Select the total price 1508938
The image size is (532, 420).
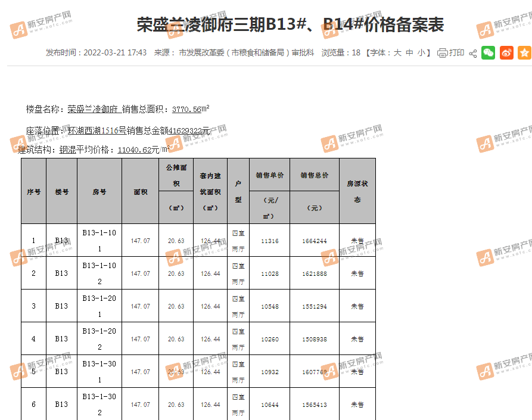[x=315, y=339]
